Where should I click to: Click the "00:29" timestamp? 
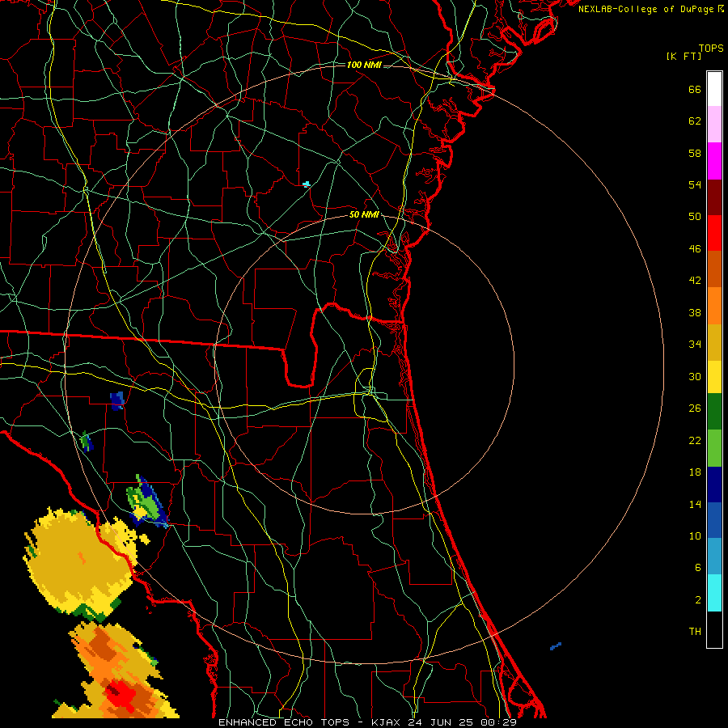498,722
